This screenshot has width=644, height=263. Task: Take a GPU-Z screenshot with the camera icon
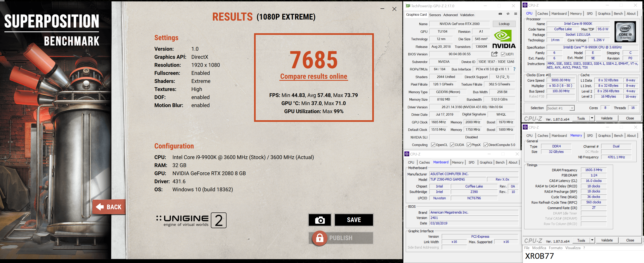[x=500, y=14]
